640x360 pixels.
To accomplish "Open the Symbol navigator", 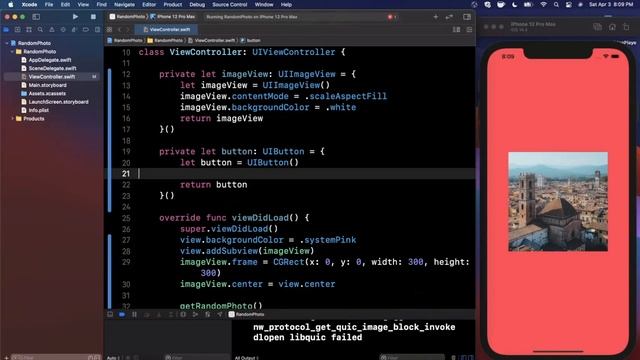I will (x=29, y=29).
